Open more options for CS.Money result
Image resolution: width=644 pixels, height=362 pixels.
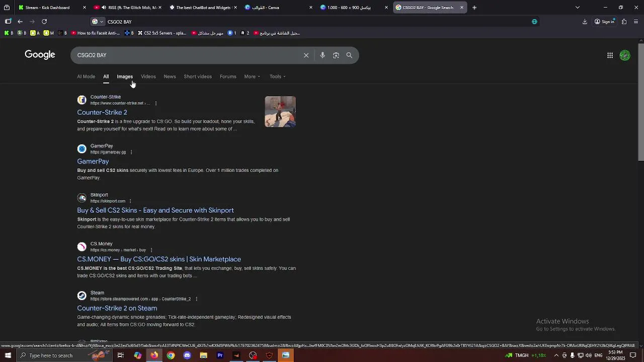click(151, 250)
